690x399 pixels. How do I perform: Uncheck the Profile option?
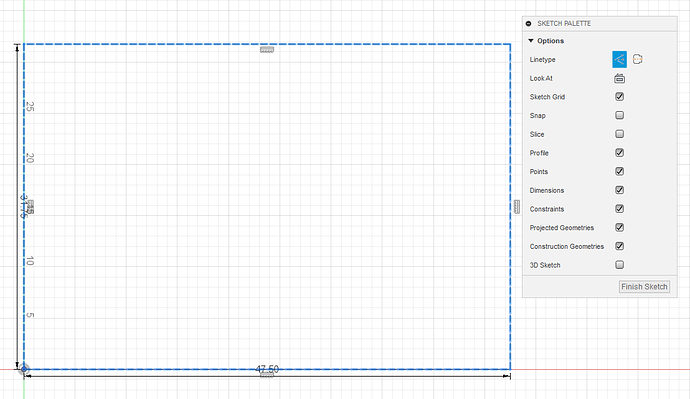click(x=619, y=153)
